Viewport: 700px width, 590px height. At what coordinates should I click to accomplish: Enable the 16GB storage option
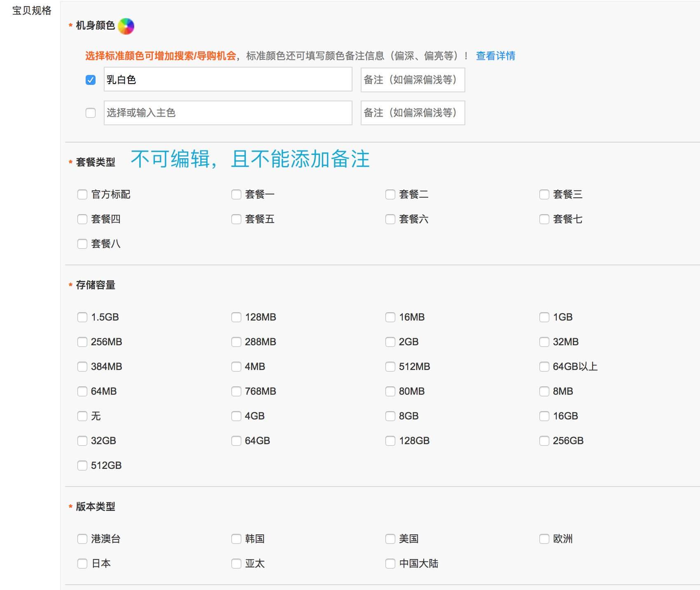point(544,416)
